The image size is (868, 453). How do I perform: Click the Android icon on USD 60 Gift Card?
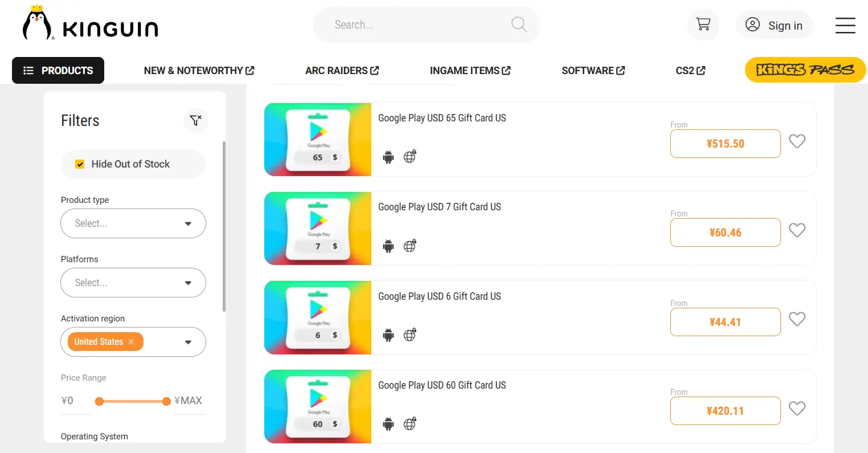(x=388, y=424)
